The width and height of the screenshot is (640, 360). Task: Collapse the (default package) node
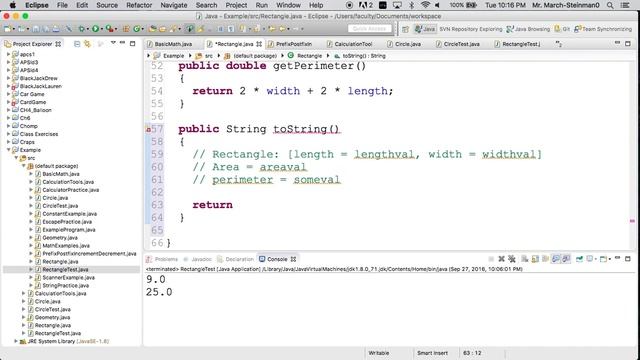(x=24, y=166)
